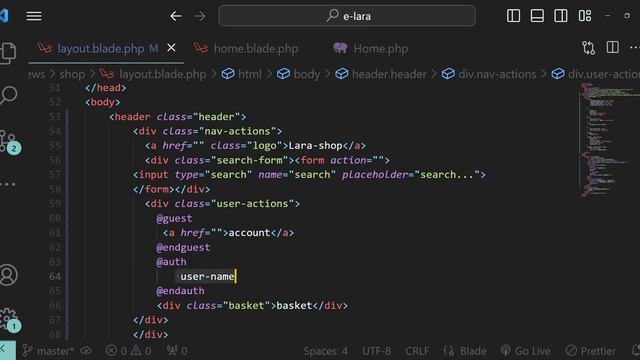Screen dimensions: 640x360
Task: Click the account link text on line 61
Action: 249,233
